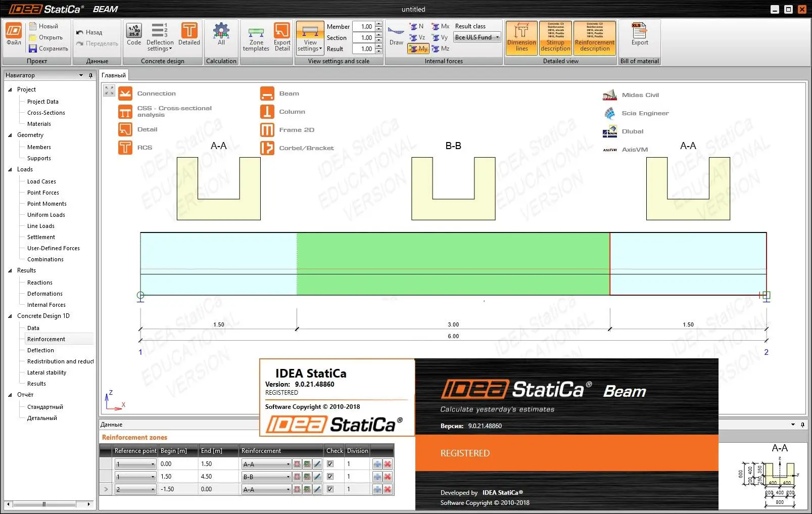Screen dimensions: 812x514
Task: Delete the B-B reinforcement zone row
Action: pos(388,477)
